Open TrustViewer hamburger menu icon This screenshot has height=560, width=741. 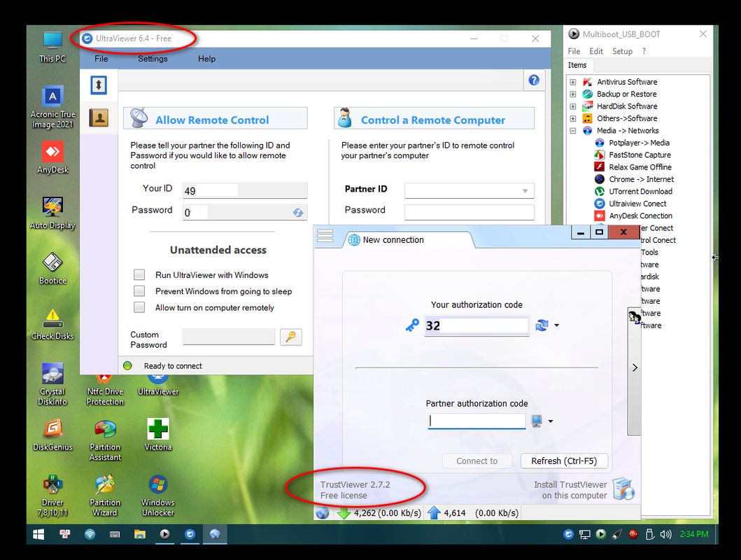[325, 235]
